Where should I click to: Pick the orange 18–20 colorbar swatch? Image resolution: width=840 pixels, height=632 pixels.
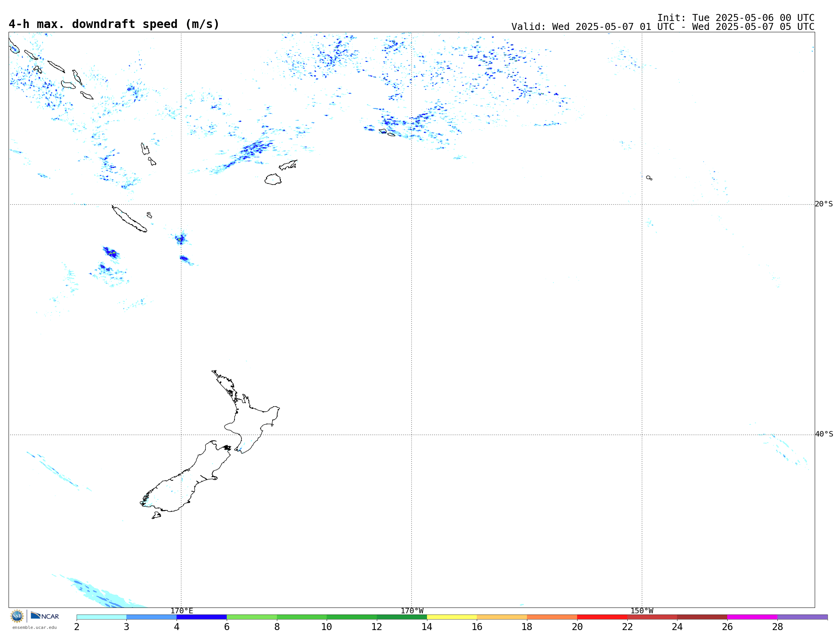coord(552,617)
